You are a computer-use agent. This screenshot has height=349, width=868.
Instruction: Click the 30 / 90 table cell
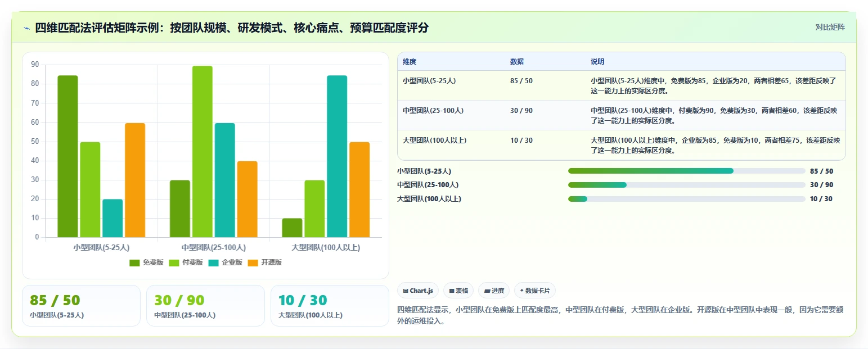pos(521,111)
